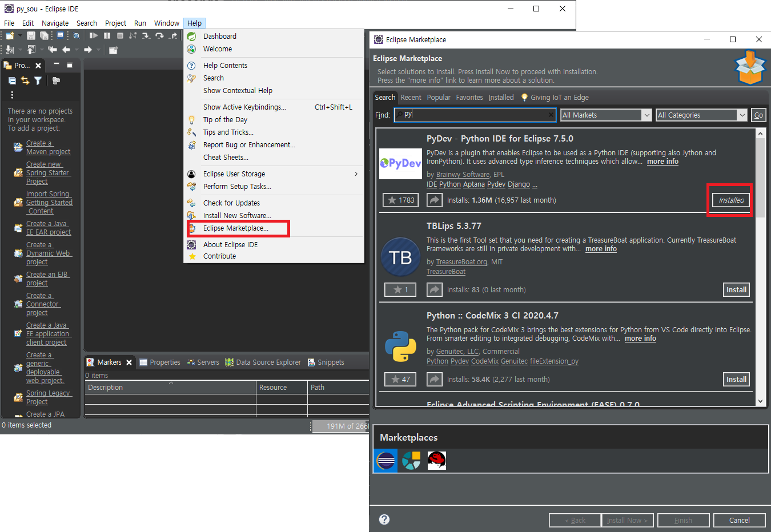Click Install button for Python CodeMix
The height and width of the screenshot is (532, 771).
736,379
